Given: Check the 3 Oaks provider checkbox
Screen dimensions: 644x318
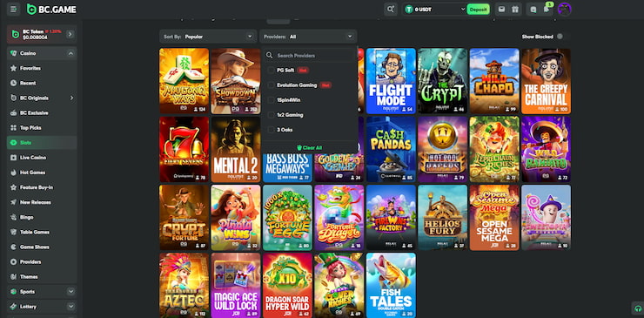Looking at the screenshot, I should pos(271,130).
